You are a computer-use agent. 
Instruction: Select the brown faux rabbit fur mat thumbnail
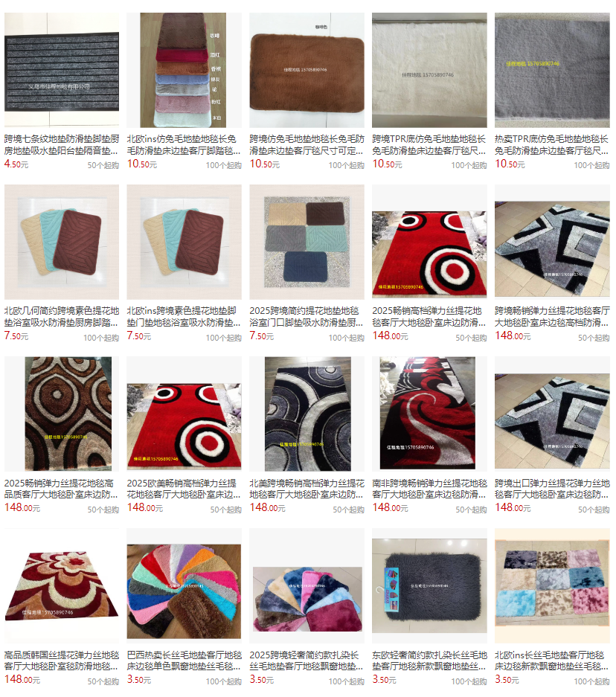pos(307,70)
